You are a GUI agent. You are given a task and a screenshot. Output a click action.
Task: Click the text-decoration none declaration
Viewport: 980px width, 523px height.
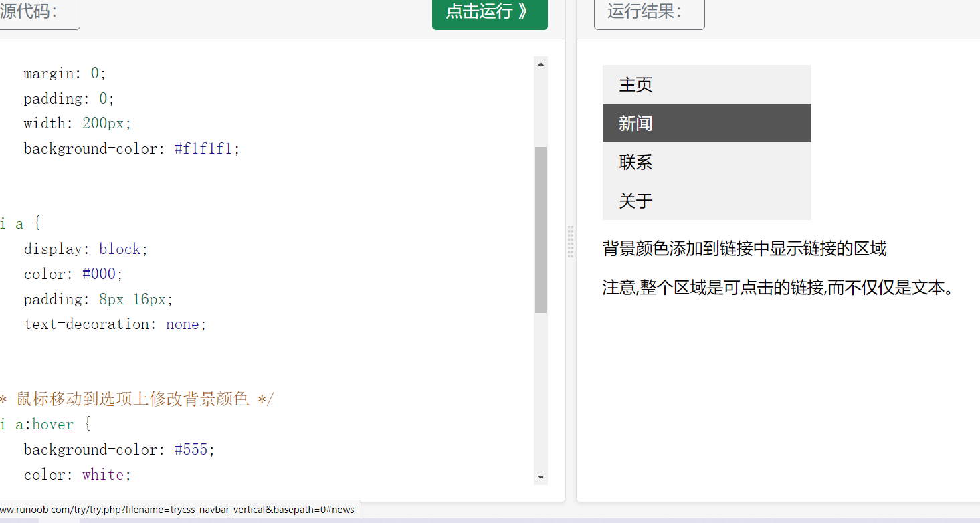(x=114, y=324)
